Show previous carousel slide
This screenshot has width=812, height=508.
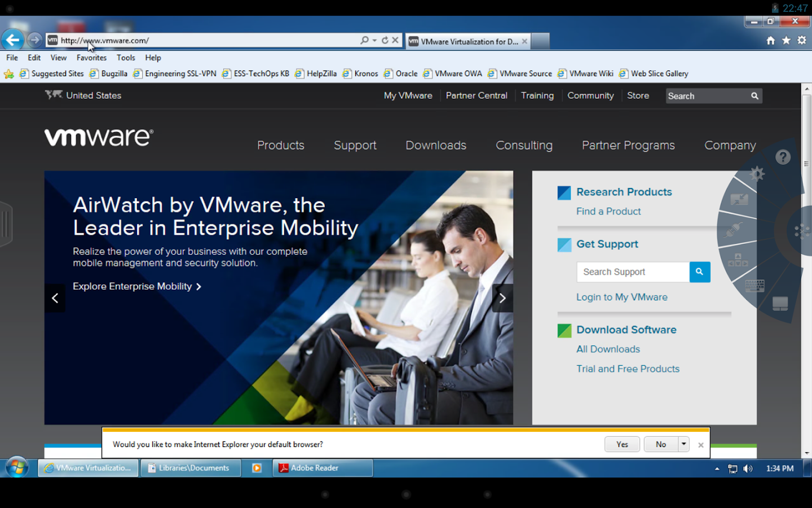pos(55,298)
